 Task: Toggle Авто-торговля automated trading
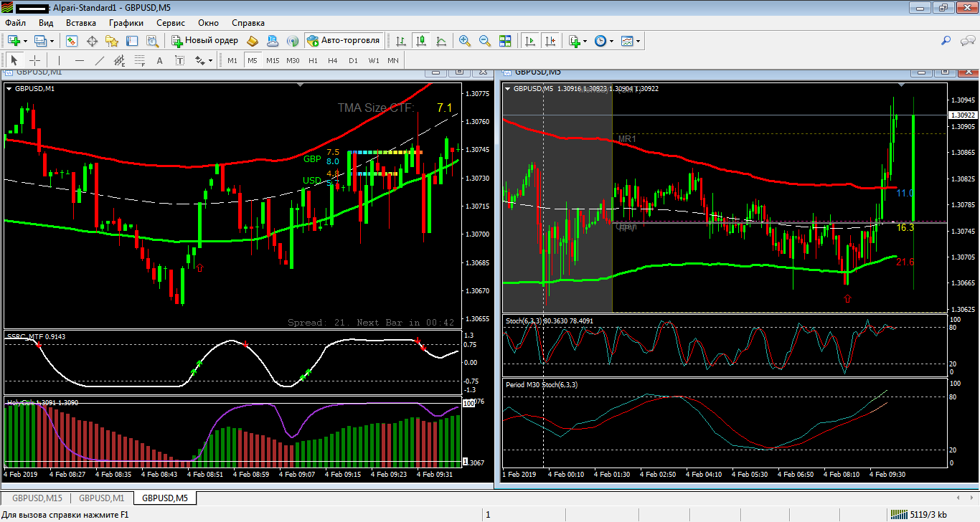pyautogui.click(x=343, y=41)
